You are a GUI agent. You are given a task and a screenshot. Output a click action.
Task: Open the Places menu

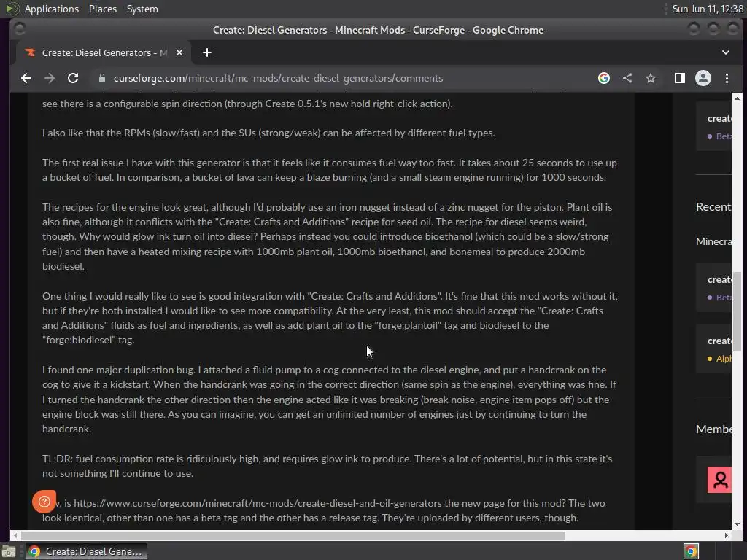pyautogui.click(x=102, y=9)
